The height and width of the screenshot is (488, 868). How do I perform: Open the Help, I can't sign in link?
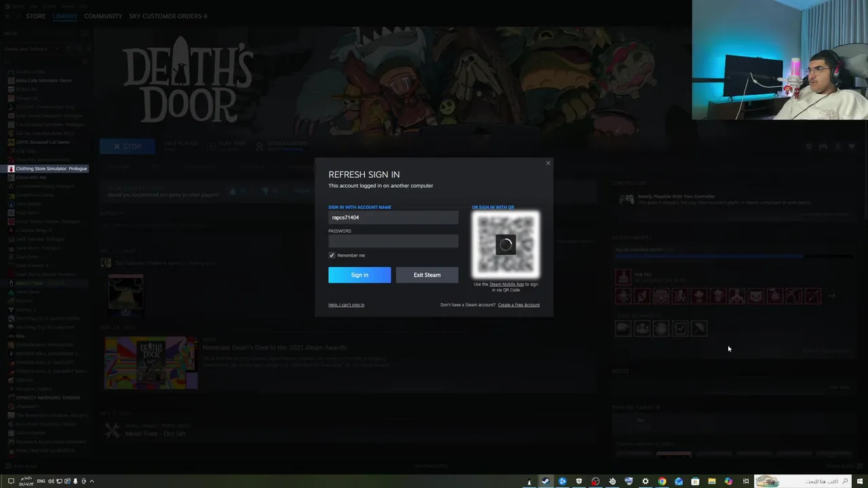[x=346, y=305]
